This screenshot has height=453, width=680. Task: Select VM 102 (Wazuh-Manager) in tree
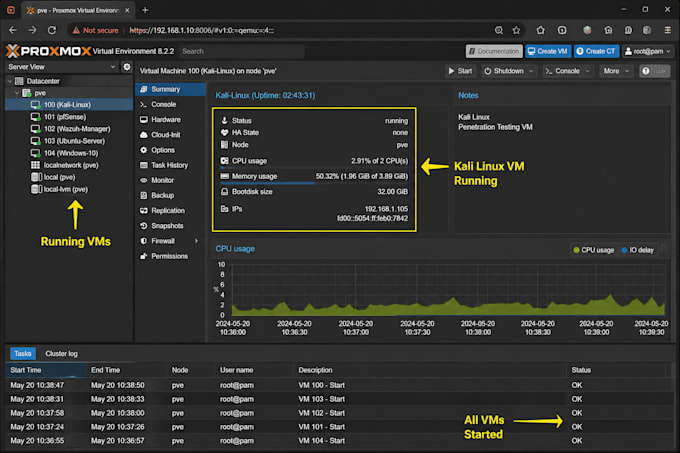click(x=69, y=129)
